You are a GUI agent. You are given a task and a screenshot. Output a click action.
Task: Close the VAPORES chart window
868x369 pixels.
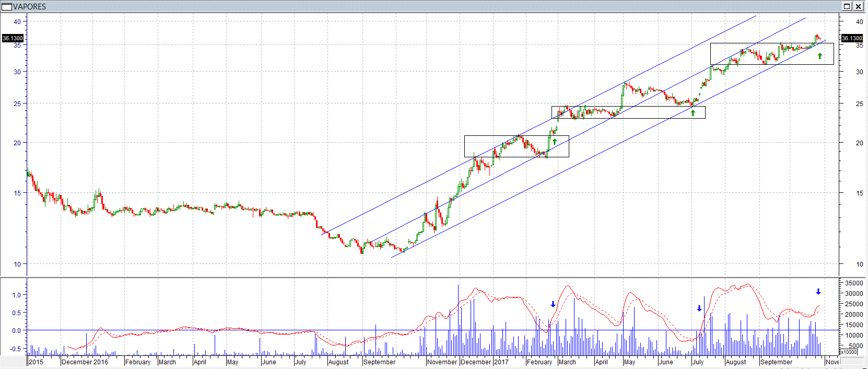pos(858,6)
